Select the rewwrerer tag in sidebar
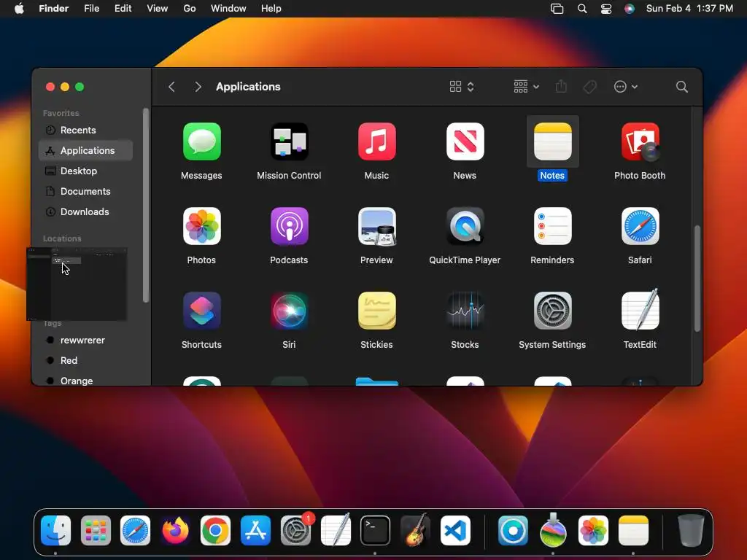This screenshot has width=747, height=560. (x=86, y=340)
